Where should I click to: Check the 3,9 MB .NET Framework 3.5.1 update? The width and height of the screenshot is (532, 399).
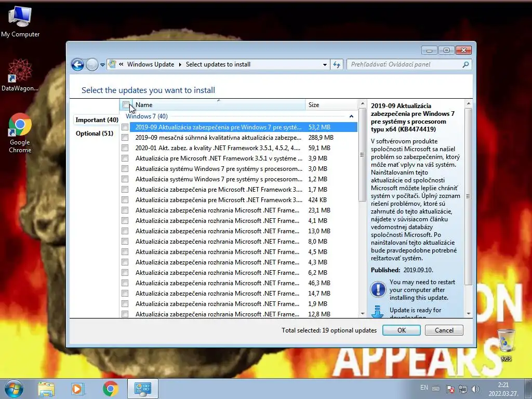pyautogui.click(x=125, y=158)
